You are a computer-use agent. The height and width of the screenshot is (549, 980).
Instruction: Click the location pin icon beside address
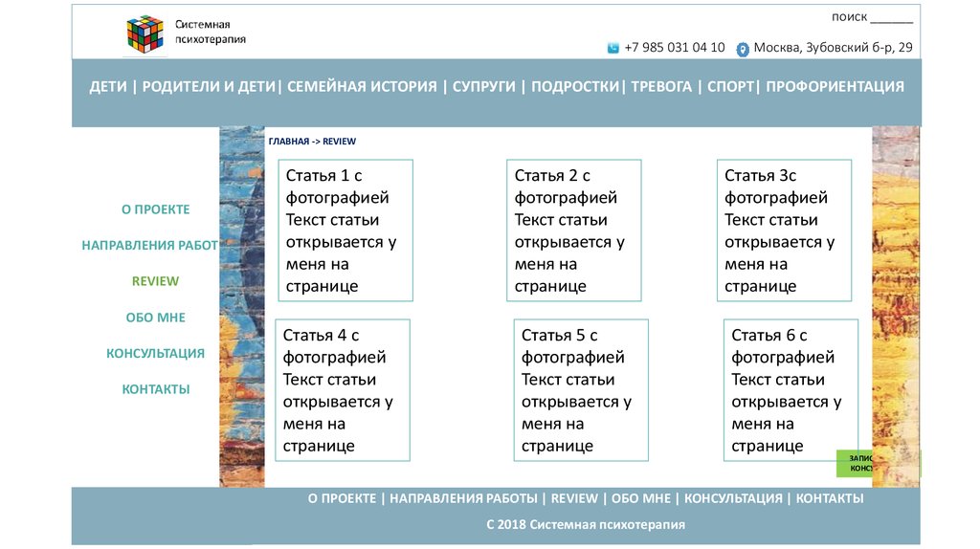point(742,50)
